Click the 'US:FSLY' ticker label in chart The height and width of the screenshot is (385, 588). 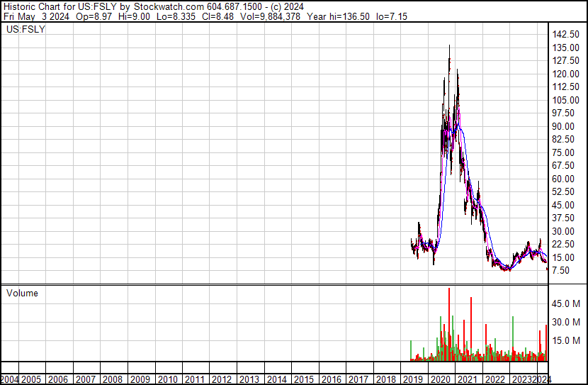pyautogui.click(x=26, y=29)
